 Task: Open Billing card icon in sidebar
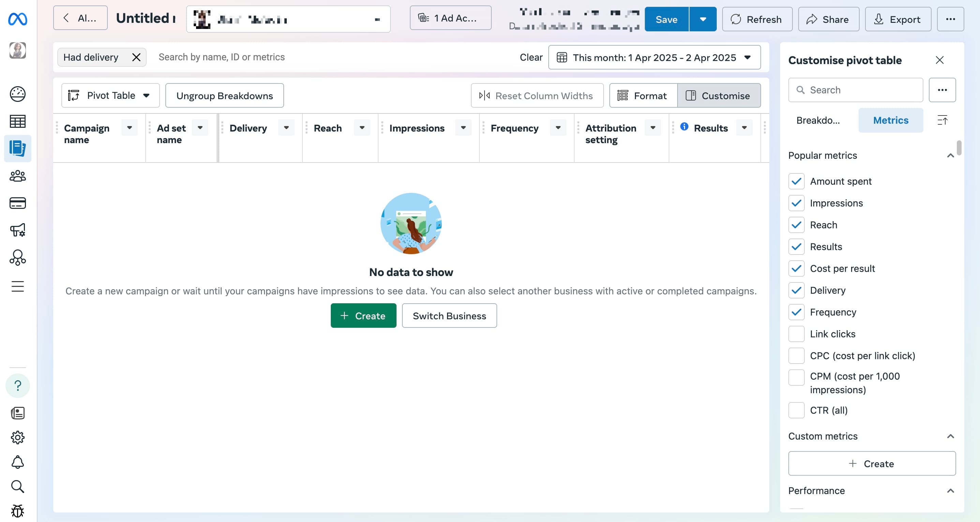point(17,203)
